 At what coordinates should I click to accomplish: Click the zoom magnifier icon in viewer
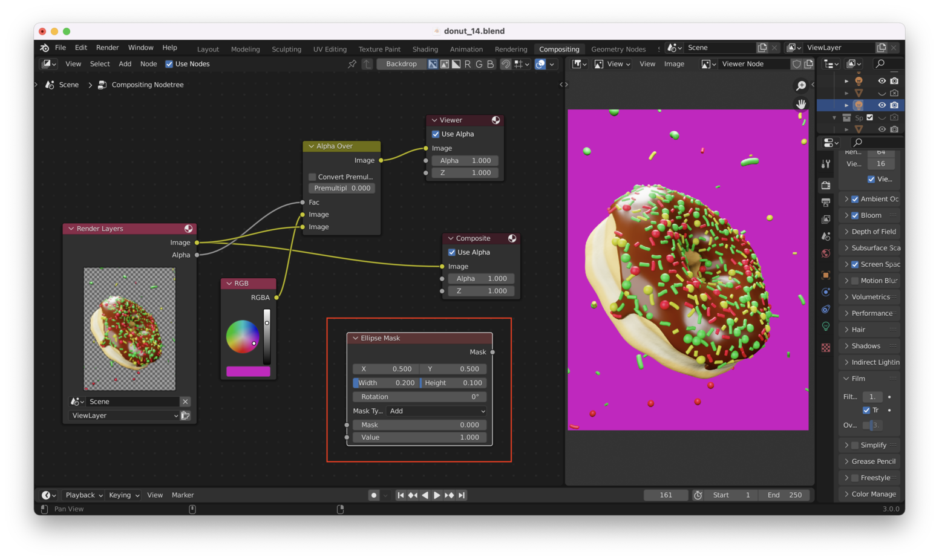click(x=801, y=86)
